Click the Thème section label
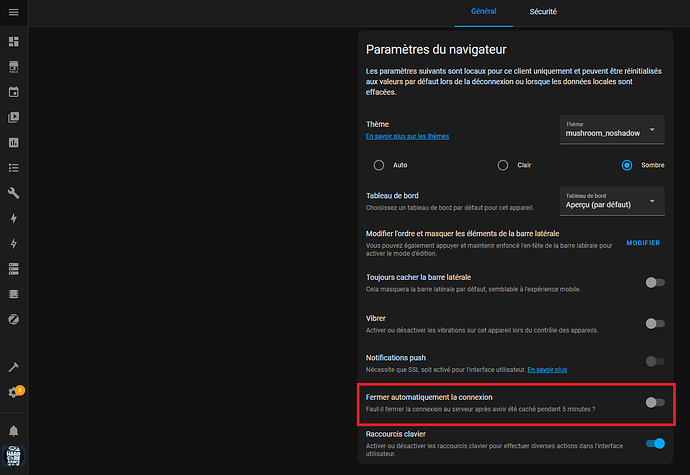 (x=377, y=124)
